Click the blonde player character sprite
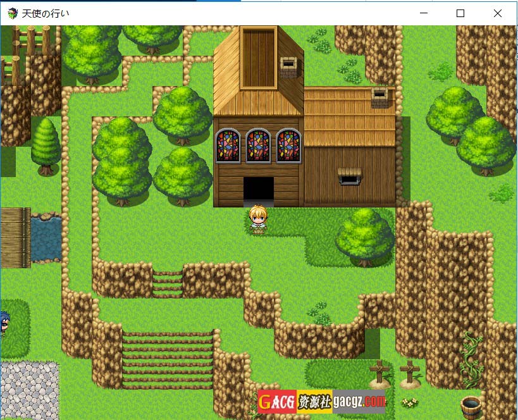 (x=258, y=219)
